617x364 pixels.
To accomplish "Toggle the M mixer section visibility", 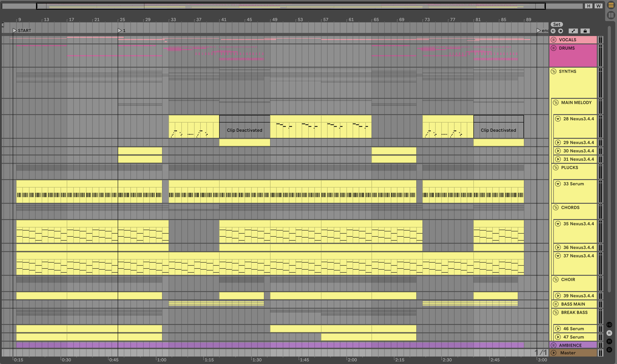I will tap(609, 341).
